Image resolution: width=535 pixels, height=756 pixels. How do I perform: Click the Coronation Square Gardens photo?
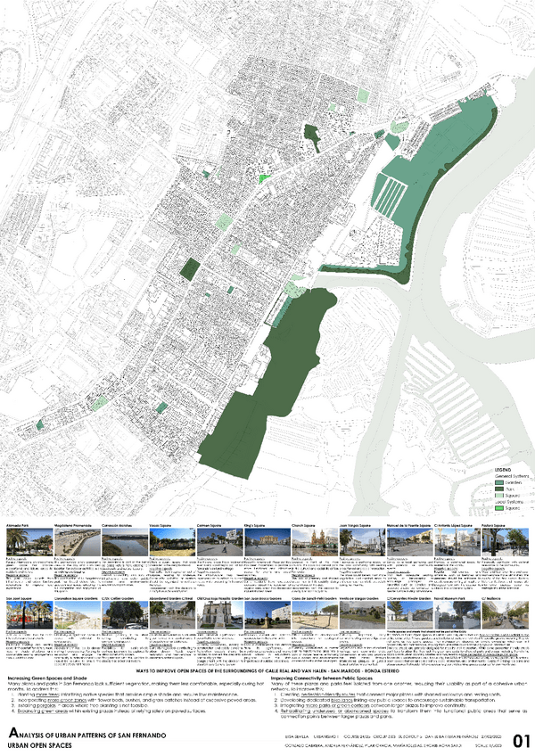[78, 615]
